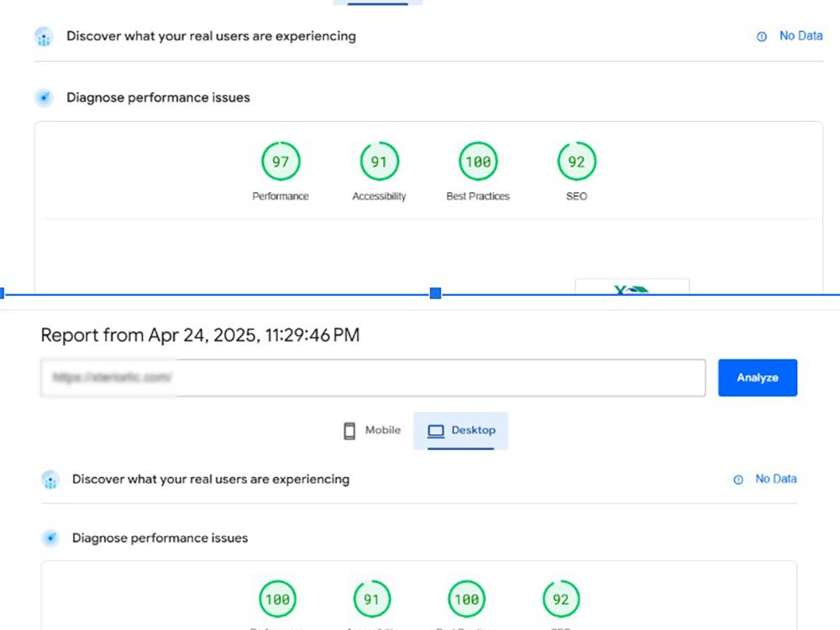The width and height of the screenshot is (840, 630).
Task: Click the blurred URL input field
Action: 373,378
